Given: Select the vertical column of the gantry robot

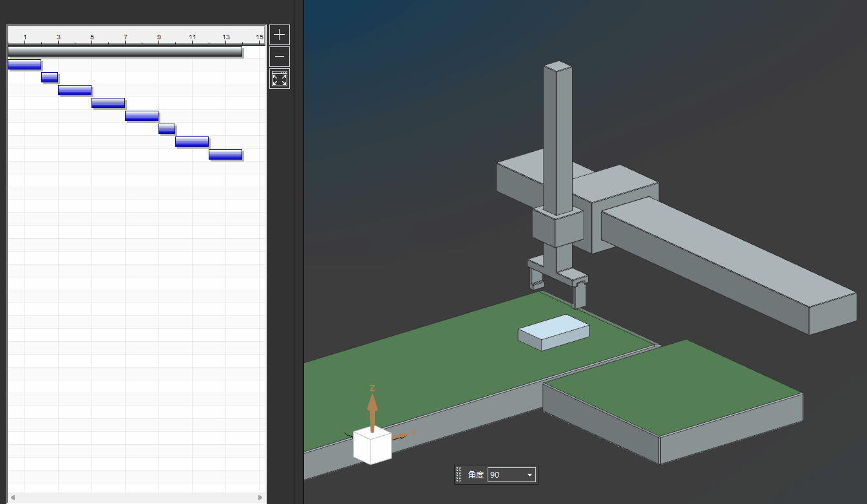Looking at the screenshot, I should (x=558, y=138).
